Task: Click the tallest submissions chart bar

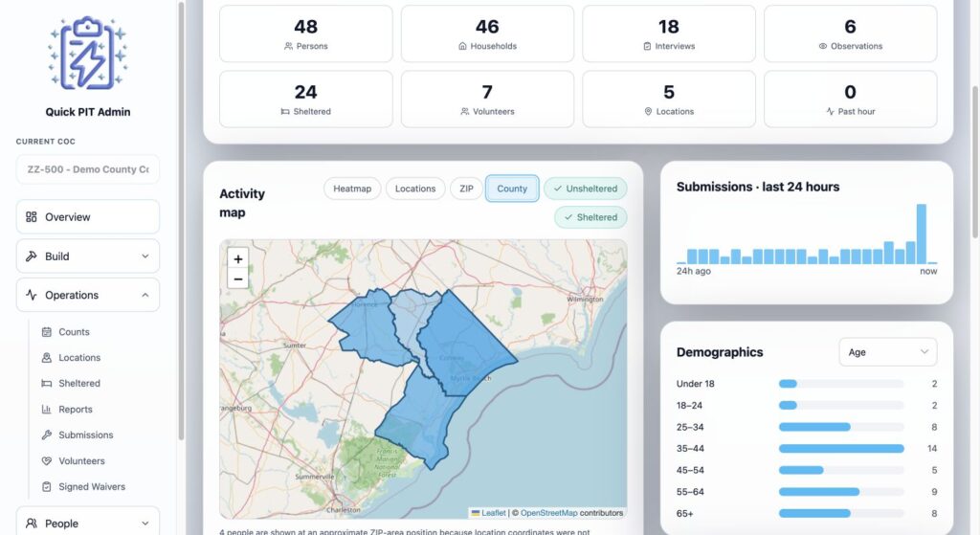Action: click(922, 234)
